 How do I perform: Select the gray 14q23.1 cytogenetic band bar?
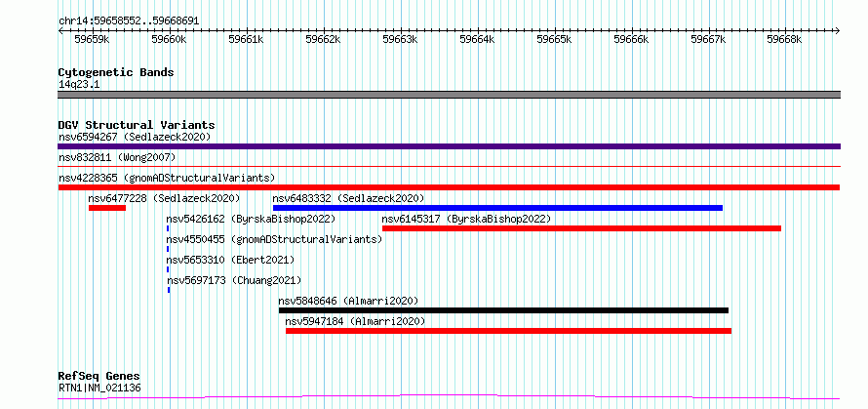pyautogui.click(x=449, y=95)
